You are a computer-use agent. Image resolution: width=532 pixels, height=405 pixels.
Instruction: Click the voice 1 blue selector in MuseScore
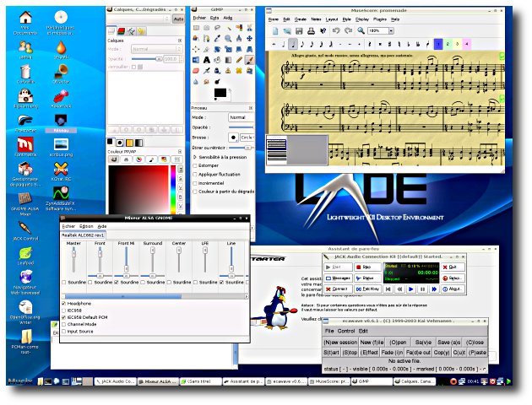438,44
